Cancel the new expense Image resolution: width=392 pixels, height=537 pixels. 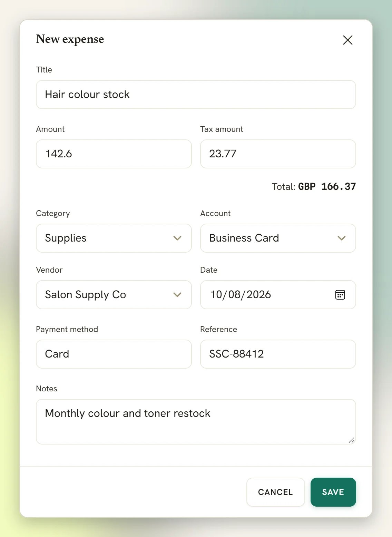pyautogui.click(x=275, y=492)
